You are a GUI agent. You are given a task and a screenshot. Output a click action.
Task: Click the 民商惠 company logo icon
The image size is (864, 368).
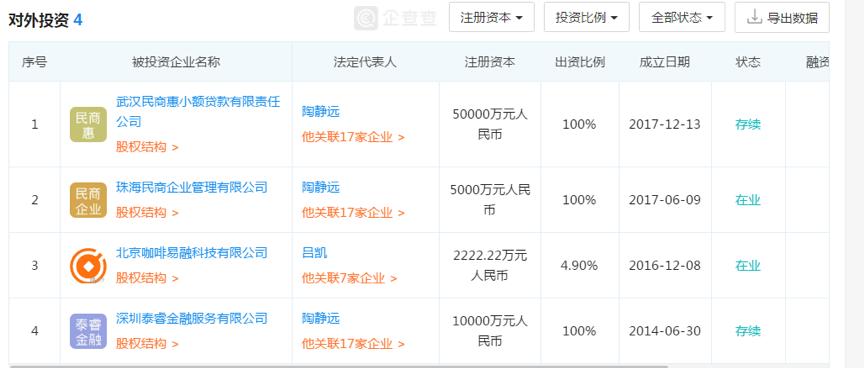88,125
